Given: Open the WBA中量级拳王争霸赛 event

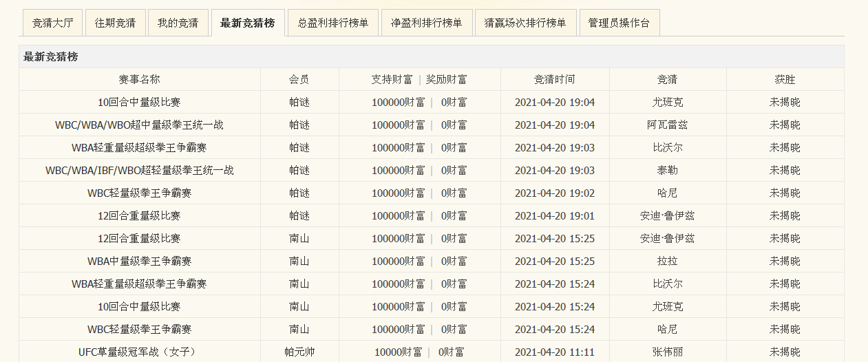Looking at the screenshot, I should point(139,261).
